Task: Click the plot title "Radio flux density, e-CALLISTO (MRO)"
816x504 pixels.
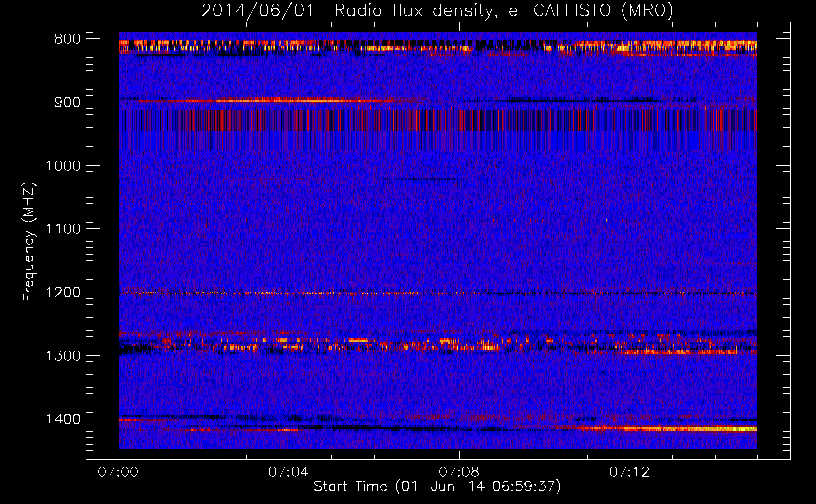Action: tap(504, 10)
